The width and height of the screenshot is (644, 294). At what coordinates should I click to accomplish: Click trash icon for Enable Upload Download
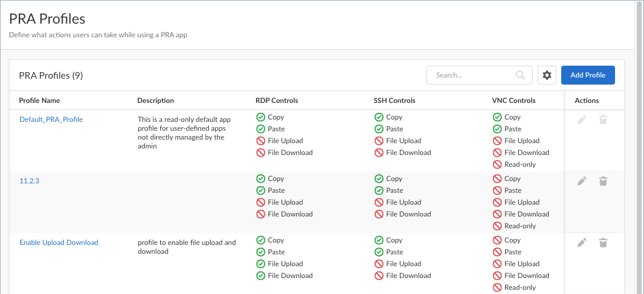(x=603, y=243)
